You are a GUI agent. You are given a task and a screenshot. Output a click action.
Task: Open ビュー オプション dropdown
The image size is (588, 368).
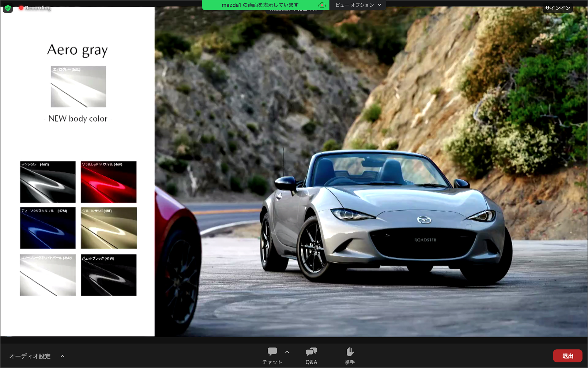click(x=358, y=5)
